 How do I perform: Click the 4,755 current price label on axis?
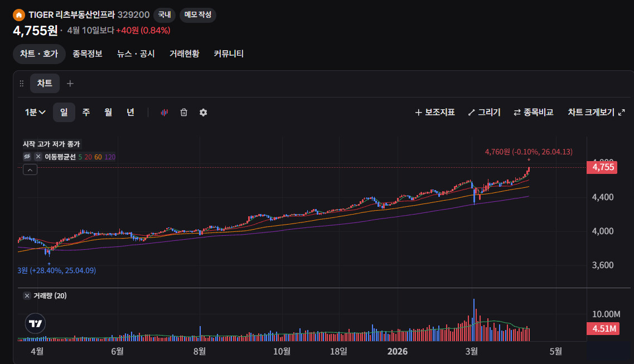602,167
